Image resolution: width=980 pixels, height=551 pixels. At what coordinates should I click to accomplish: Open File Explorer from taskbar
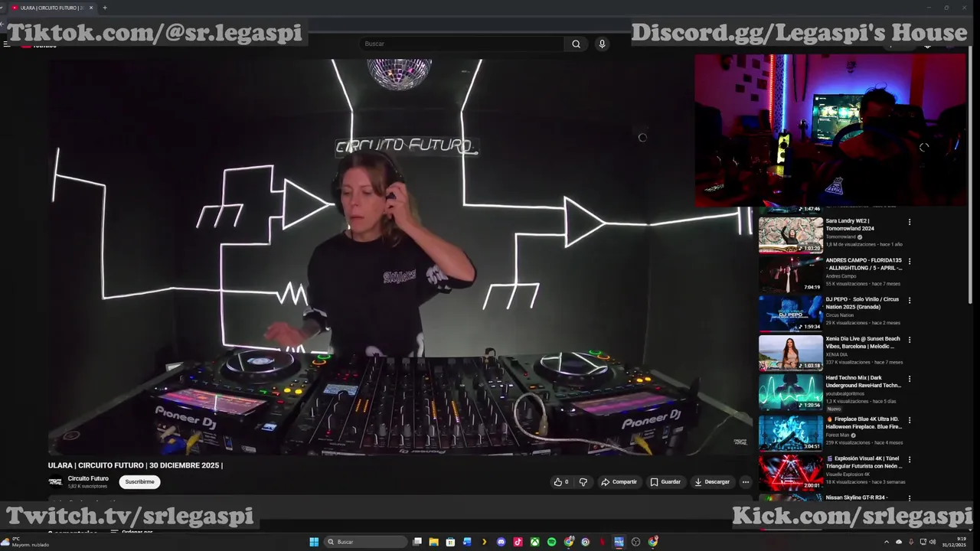(x=433, y=542)
